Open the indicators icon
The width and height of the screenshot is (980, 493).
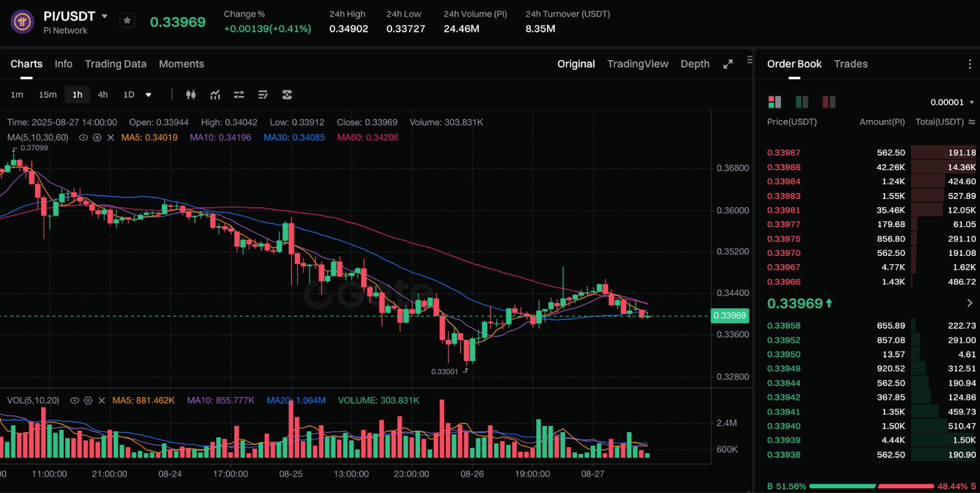click(215, 94)
